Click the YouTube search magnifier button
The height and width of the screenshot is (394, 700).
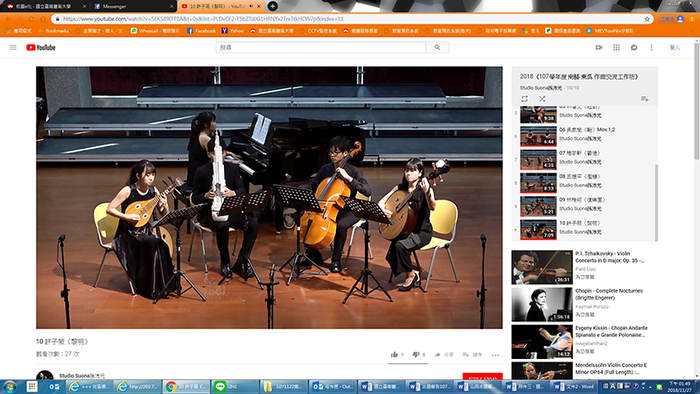coord(437,47)
